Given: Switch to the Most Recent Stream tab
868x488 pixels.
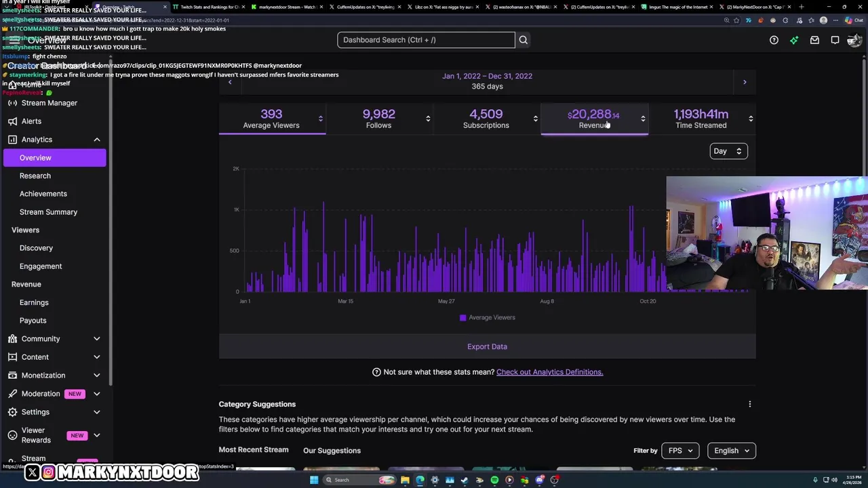Looking at the screenshot, I should [x=254, y=450].
